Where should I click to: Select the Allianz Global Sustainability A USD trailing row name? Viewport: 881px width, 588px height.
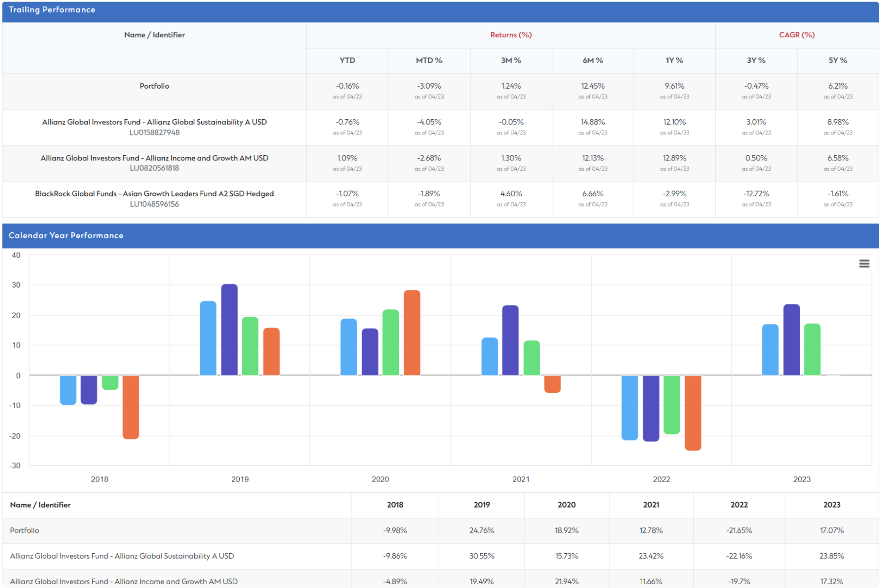click(x=154, y=122)
